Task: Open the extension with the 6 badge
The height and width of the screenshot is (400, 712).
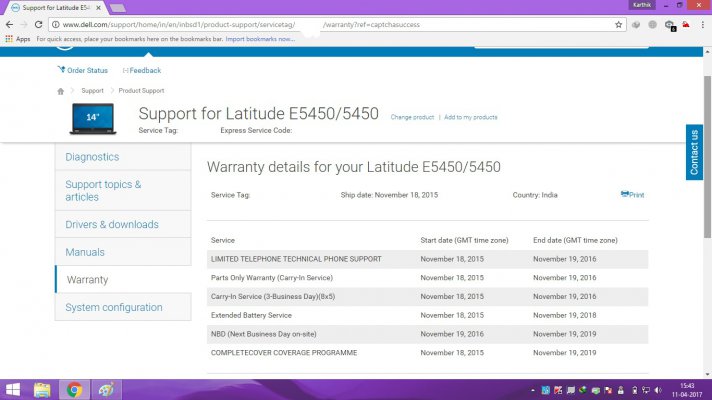Action: [x=669, y=25]
